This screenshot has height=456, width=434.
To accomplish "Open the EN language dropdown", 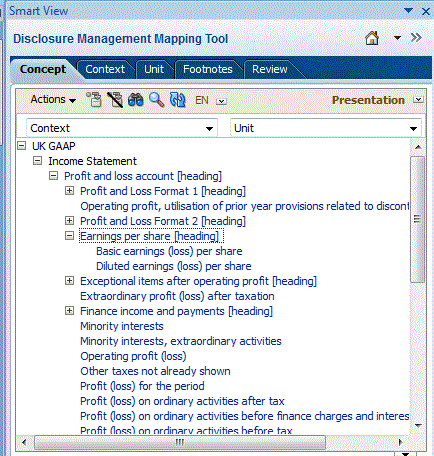I will coord(221,101).
